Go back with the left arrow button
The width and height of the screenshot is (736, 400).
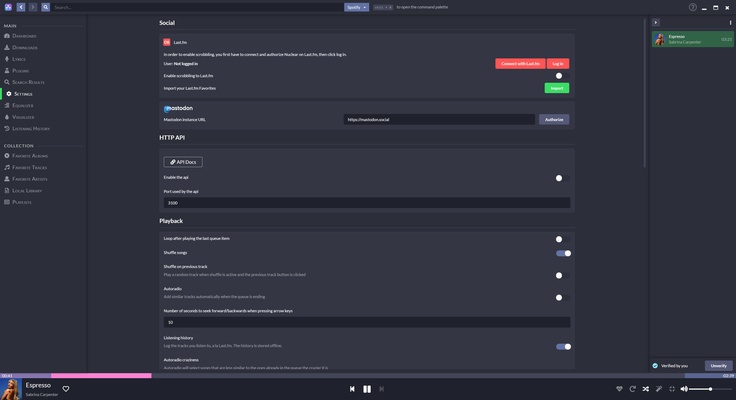(21, 7)
